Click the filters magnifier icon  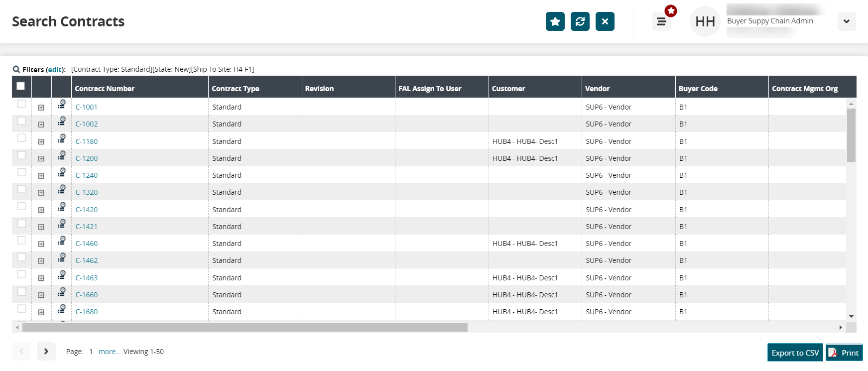(x=16, y=69)
